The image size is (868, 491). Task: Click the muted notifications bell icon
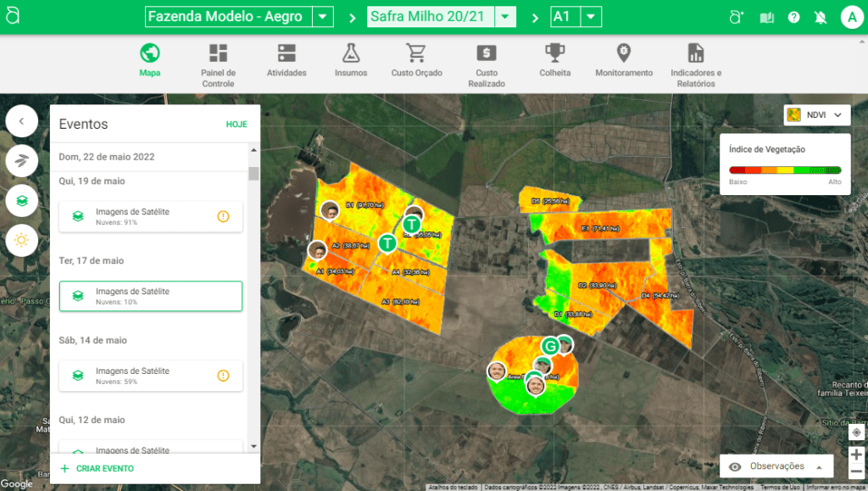[821, 17]
